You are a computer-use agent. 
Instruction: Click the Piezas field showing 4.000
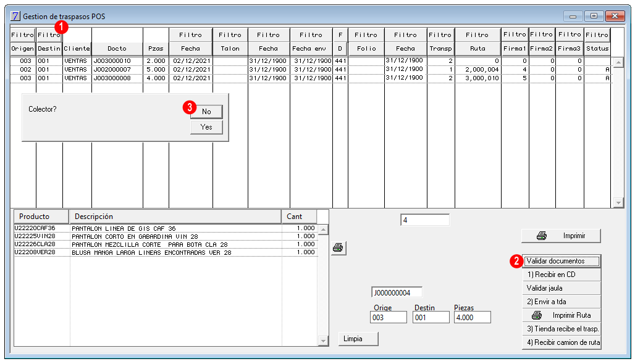[x=473, y=318]
